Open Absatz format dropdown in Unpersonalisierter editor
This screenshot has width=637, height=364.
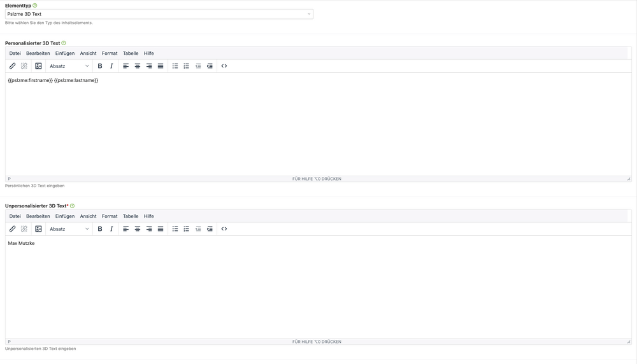69,229
